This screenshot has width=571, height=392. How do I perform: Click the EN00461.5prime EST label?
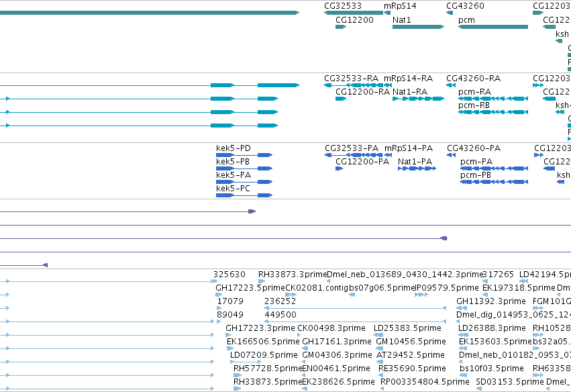point(336,369)
